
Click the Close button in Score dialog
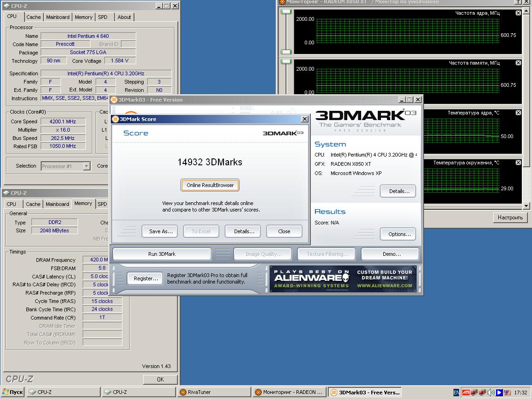tap(284, 231)
